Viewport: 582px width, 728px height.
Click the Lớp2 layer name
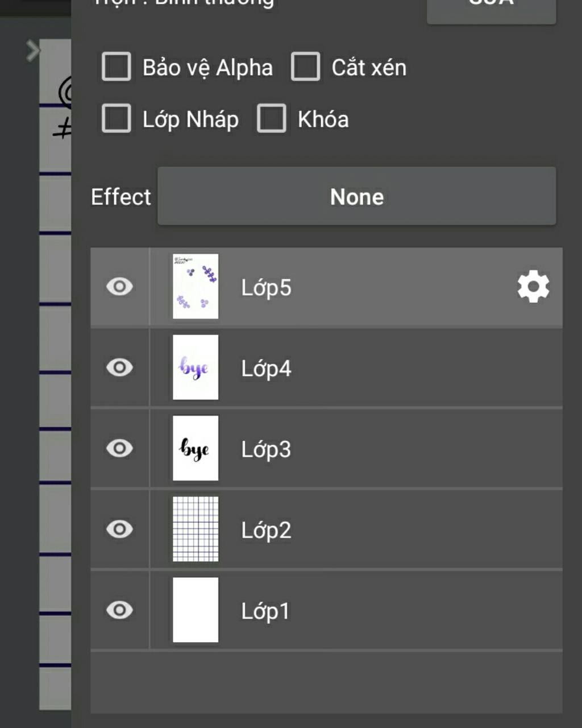[266, 531]
